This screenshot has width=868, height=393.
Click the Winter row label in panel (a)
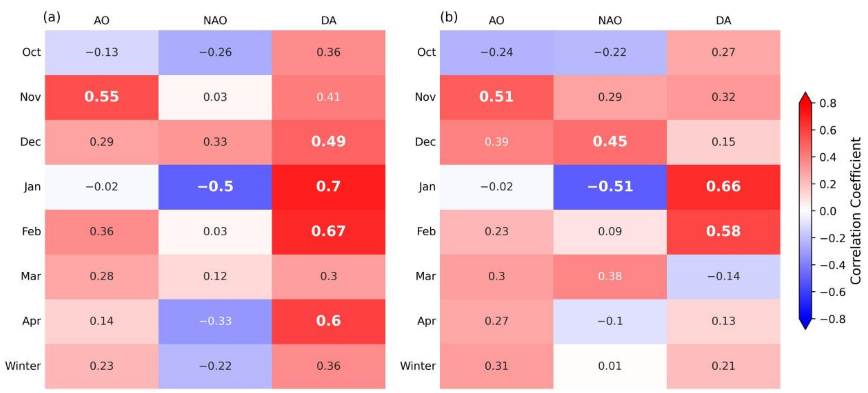coord(23,366)
